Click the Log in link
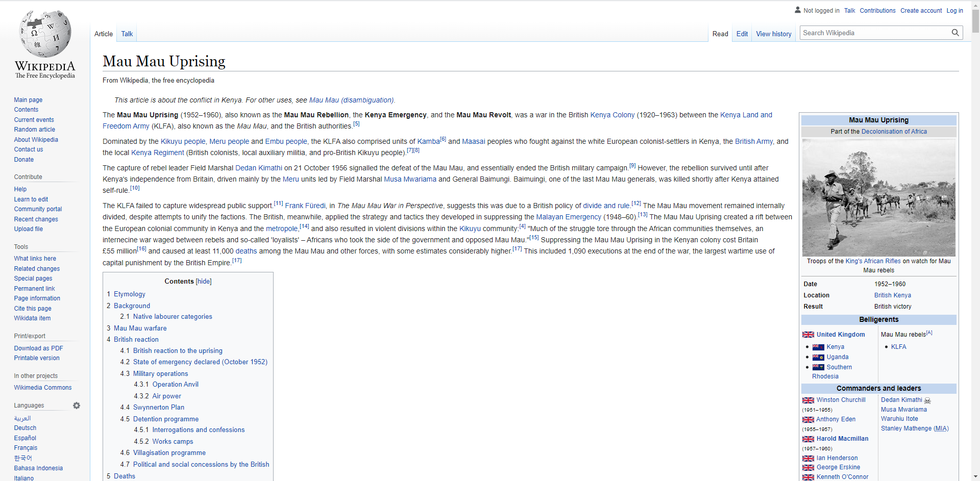The image size is (980, 481). [x=954, y=11]
